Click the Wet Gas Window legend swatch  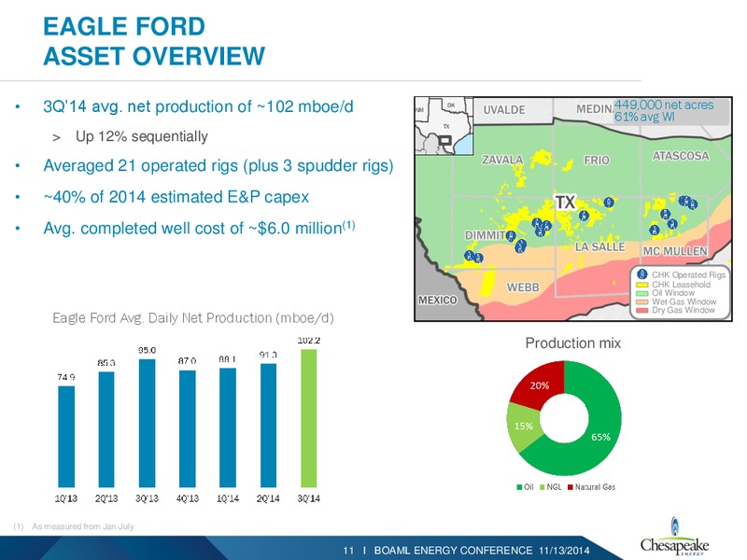(x=642, y=301)
